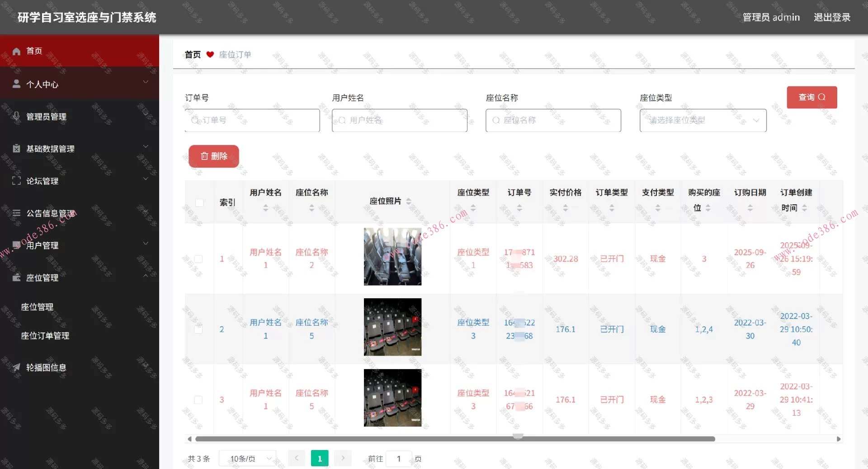Image resolution: width=868 pixels, height=469 pixels.
Task: Open the 请选择座位类型 dropdown
Action: (702, 121)
